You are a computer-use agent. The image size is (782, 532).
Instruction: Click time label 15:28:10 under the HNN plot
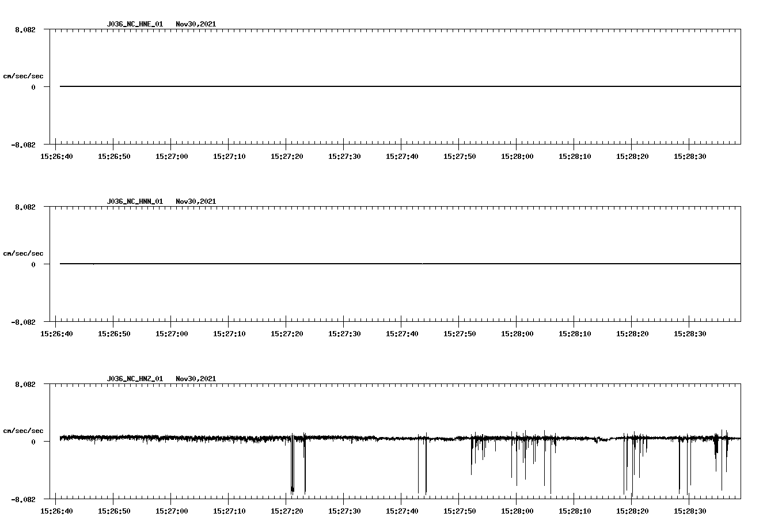[575, 334]
